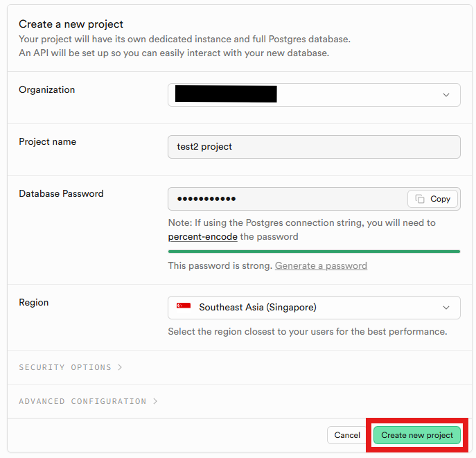Click the Organization dropdown chevron
This screenshot has height=458, width=476.
click(x=446, y=95)
